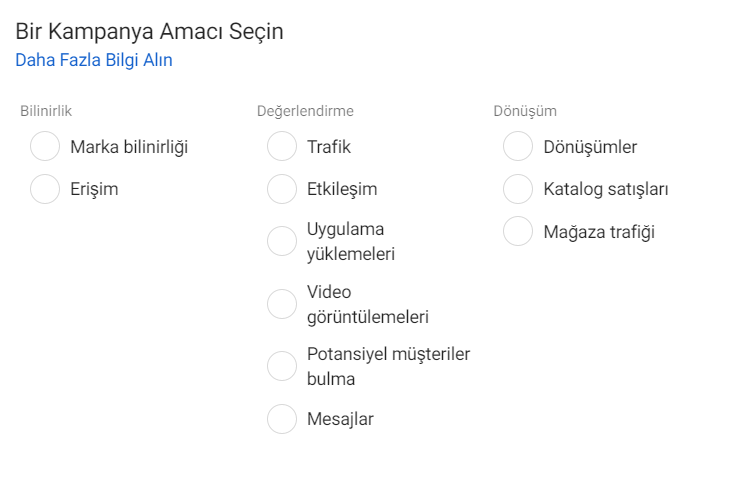Select Uygulama yüklemeleri radio button
The width and height of the screenshot is (739, 496).
coord(282,241)
